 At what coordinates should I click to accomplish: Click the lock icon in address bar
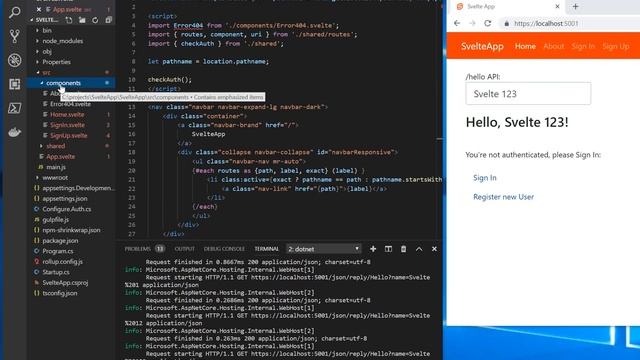pyautogui.click(x=507, y=24)
